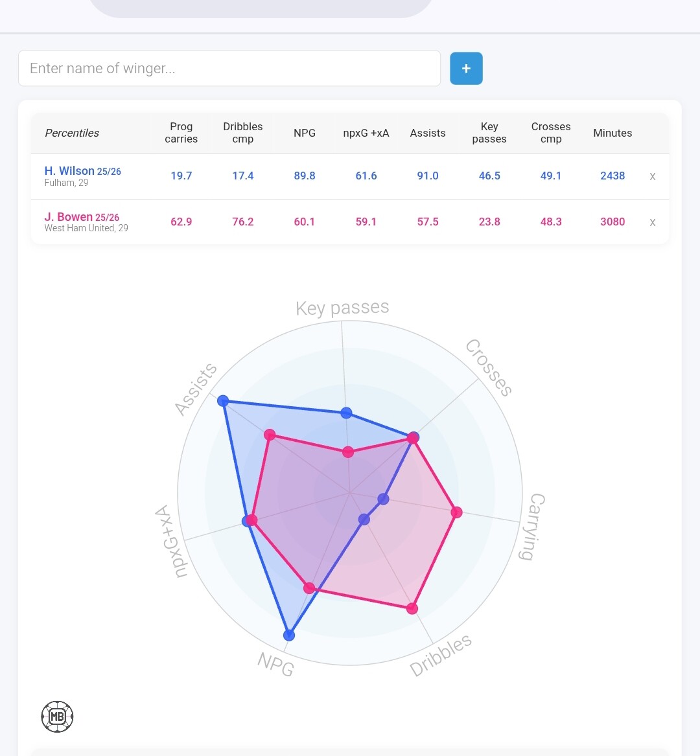This screenshot has height=756, width=700.
Task: Click the blue plus add-winger button
Action: point(466,69)
